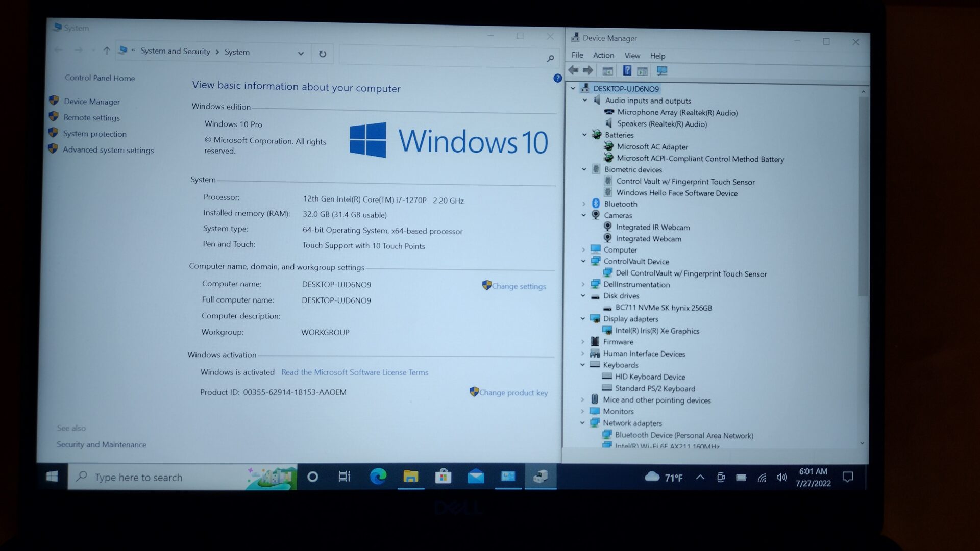Viewport: 980px width, 551px height.
Task: Click the Device Manager back arrow
Action: click(573, 70)
